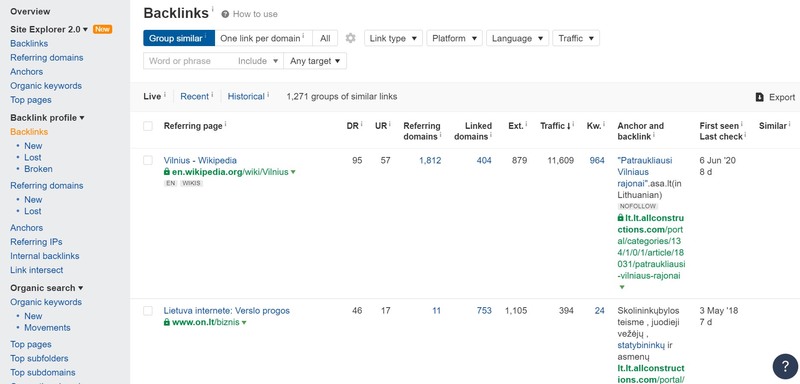
Task: Click the NOFOLLOW tag in the Wikipedia row
Action: tap(638, 207)
